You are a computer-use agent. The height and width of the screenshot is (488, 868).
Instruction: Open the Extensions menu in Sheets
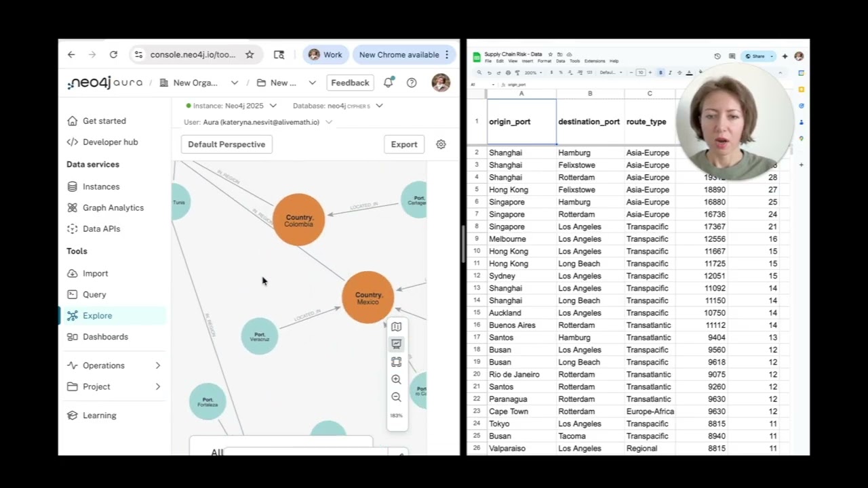[x=595, y=61]
